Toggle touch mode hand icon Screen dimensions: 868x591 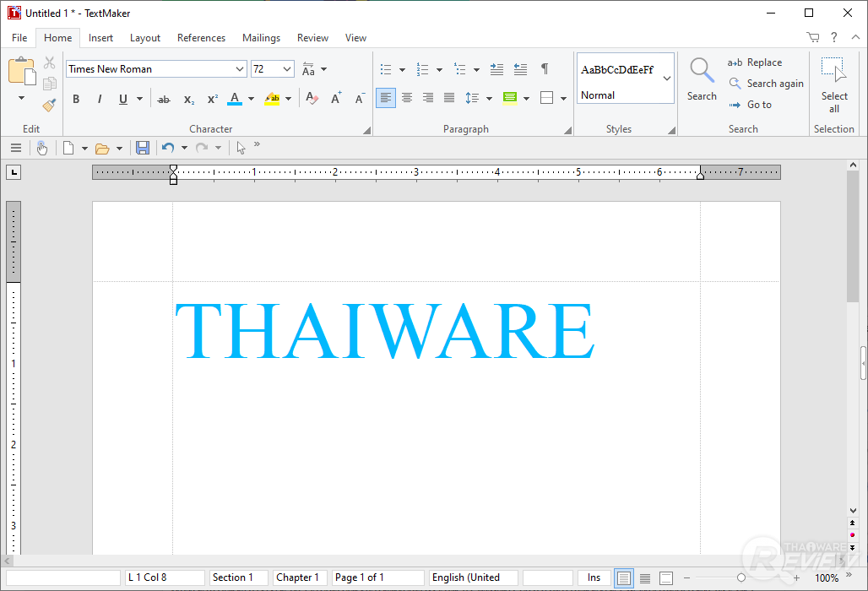[x=42, y=148]
